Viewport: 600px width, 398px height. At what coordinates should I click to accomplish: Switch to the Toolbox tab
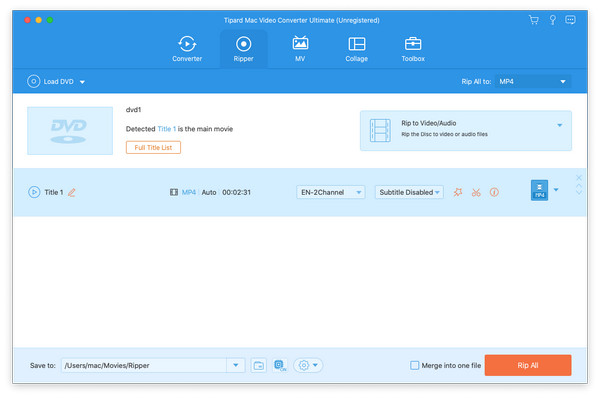tap(413, 49)
